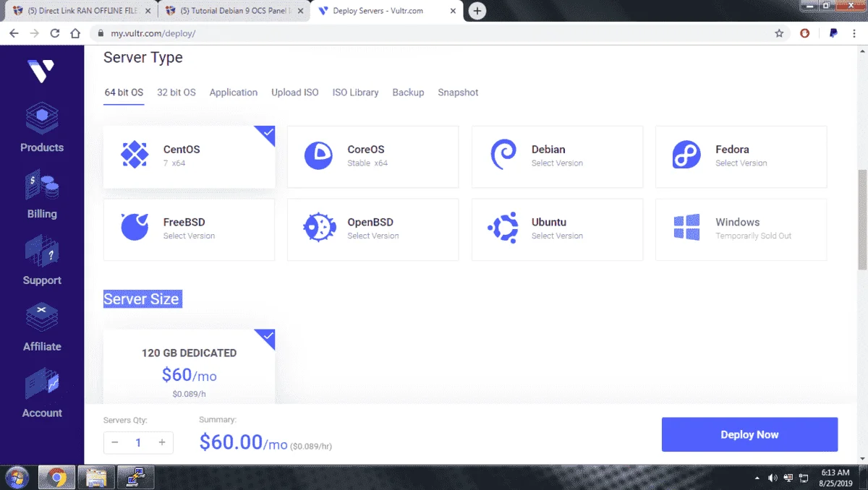
Task: Increase server quantity with plus button
Action: click(x=162, y=442)
